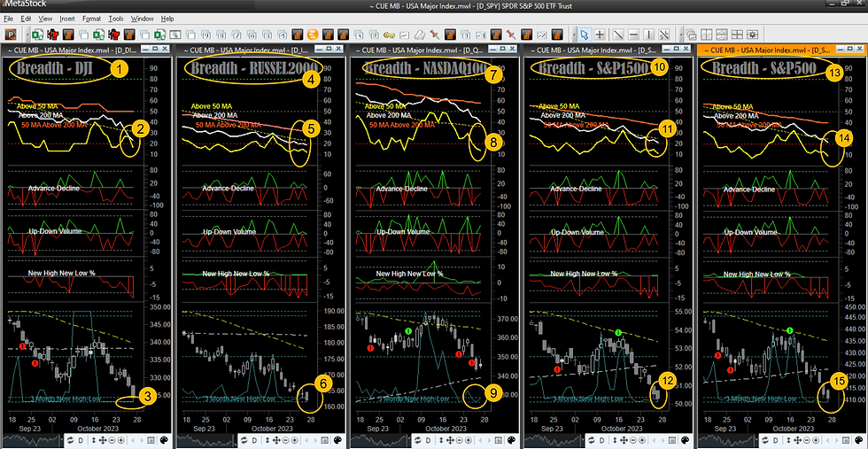Click the MetaStock P power console icon
This screenshot has width=868, height=449.
11,35
